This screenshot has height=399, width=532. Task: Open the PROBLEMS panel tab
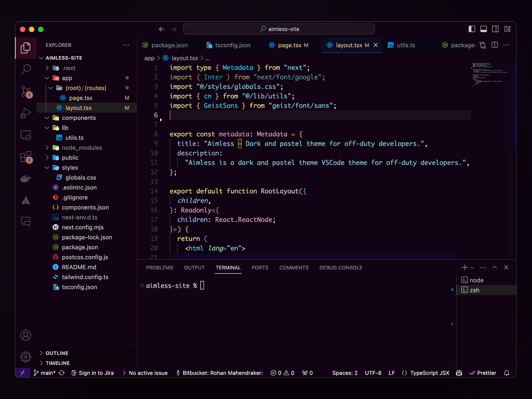coord(160,268)
